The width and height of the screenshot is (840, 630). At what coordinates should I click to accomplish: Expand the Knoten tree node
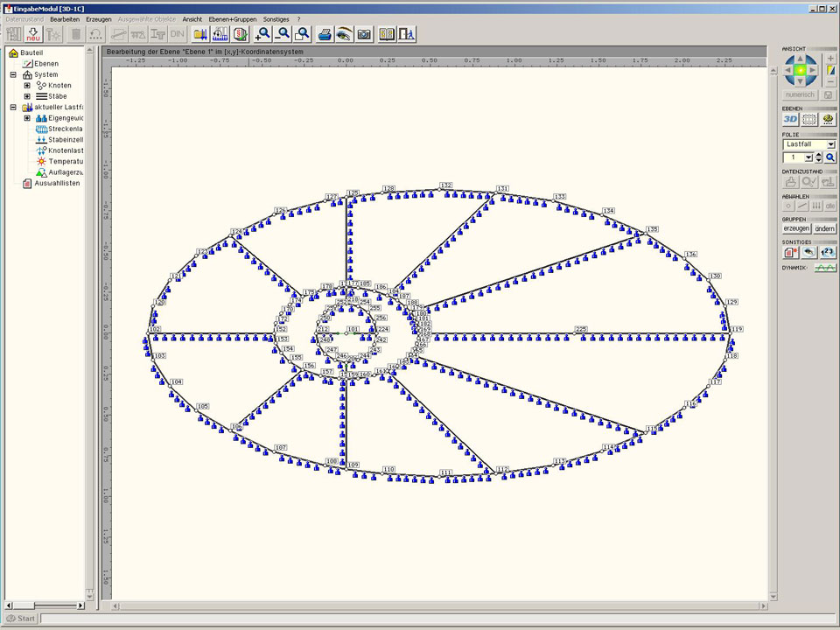[x=27, y=85]
